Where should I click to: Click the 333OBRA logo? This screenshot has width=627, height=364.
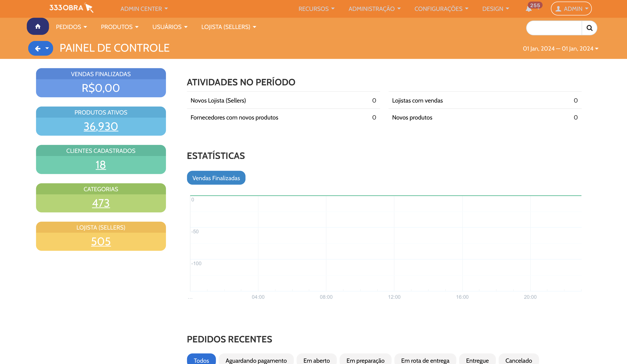[71, 8]
